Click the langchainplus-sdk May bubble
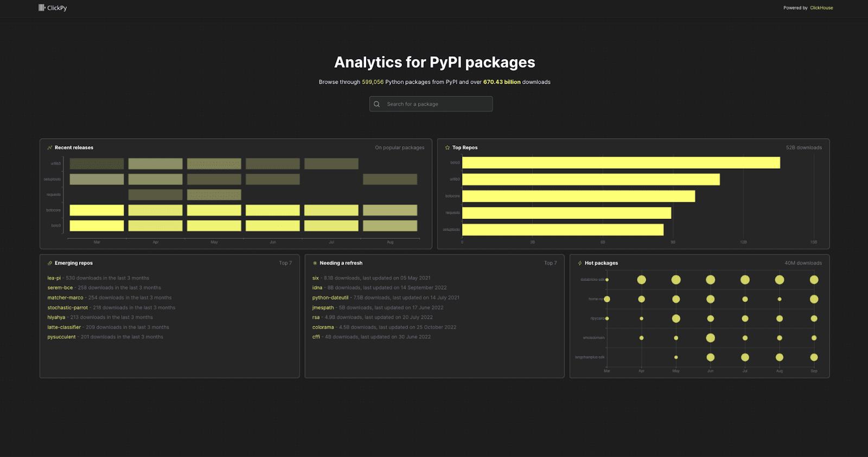The width and height of the screenshot is (868, 457). (676, 357)
